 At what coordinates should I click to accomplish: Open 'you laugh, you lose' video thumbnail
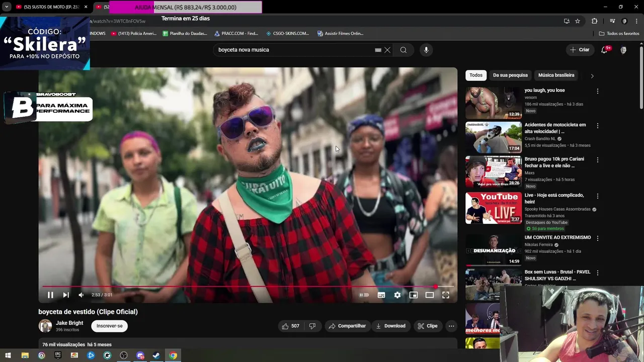[x=494, y=103]
